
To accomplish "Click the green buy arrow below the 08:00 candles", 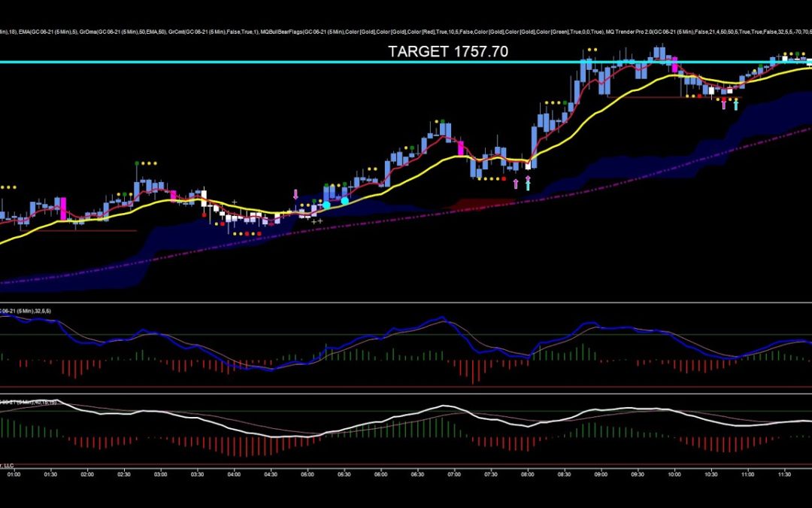I will (528, 183).
